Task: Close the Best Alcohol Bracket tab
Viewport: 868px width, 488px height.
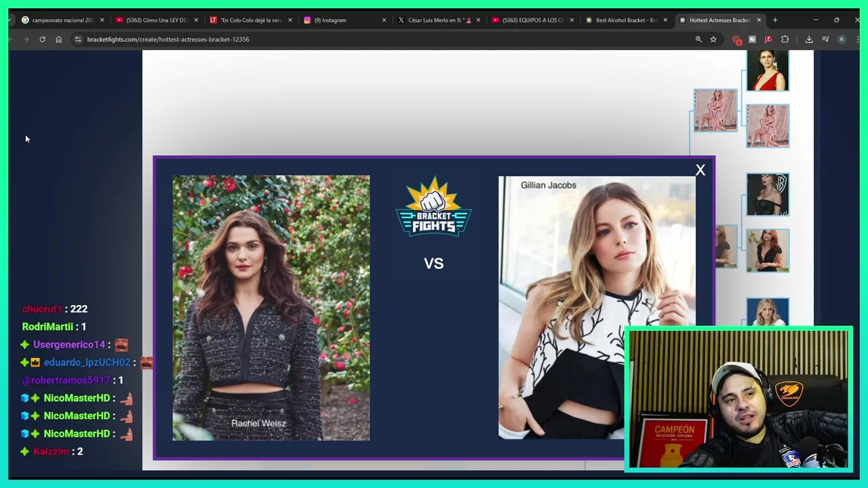Action: 665,20
